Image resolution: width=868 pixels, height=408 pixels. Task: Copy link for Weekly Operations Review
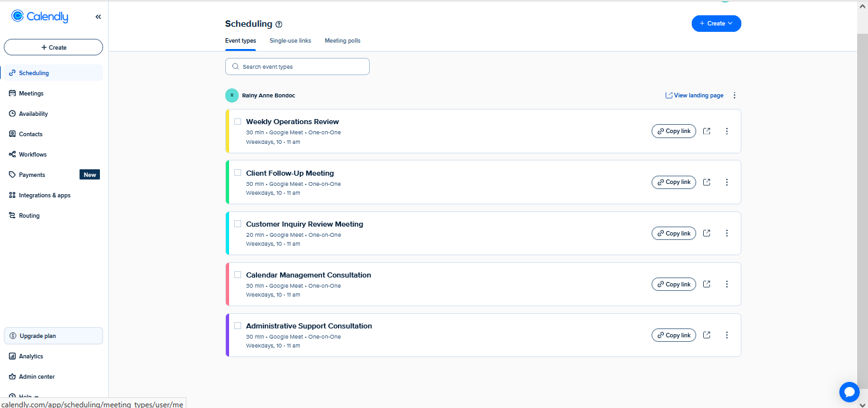click(x=674, y=131)
